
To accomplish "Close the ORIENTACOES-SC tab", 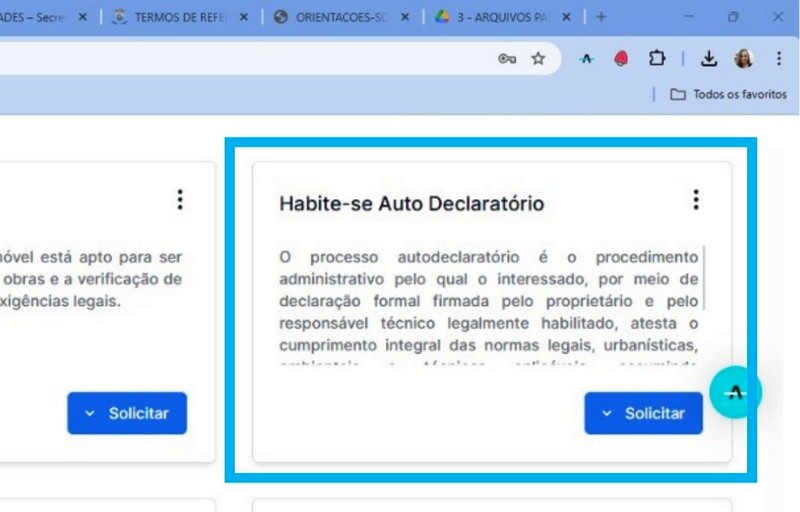I will coord(405,17).
